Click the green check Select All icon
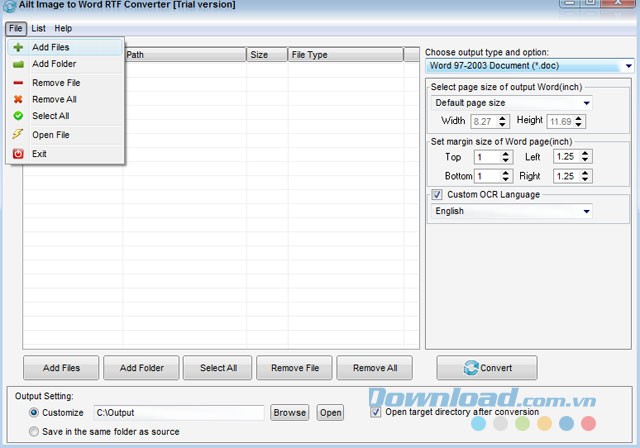 (18, 116)
